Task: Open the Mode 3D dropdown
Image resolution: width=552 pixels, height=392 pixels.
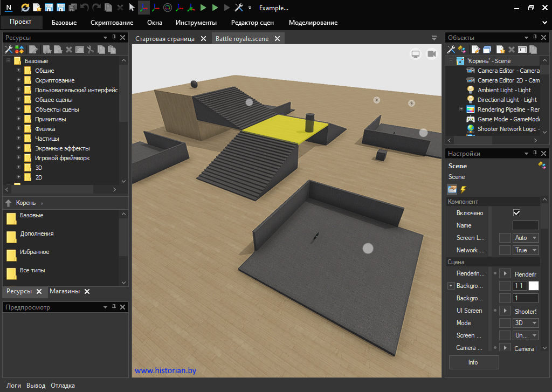Action: [526, 323]
